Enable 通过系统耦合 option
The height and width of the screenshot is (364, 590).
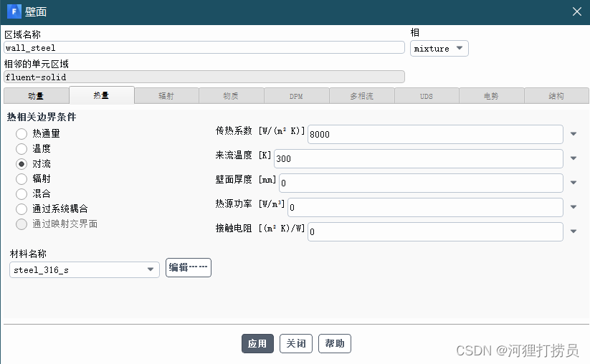click(x=22, y=209)
